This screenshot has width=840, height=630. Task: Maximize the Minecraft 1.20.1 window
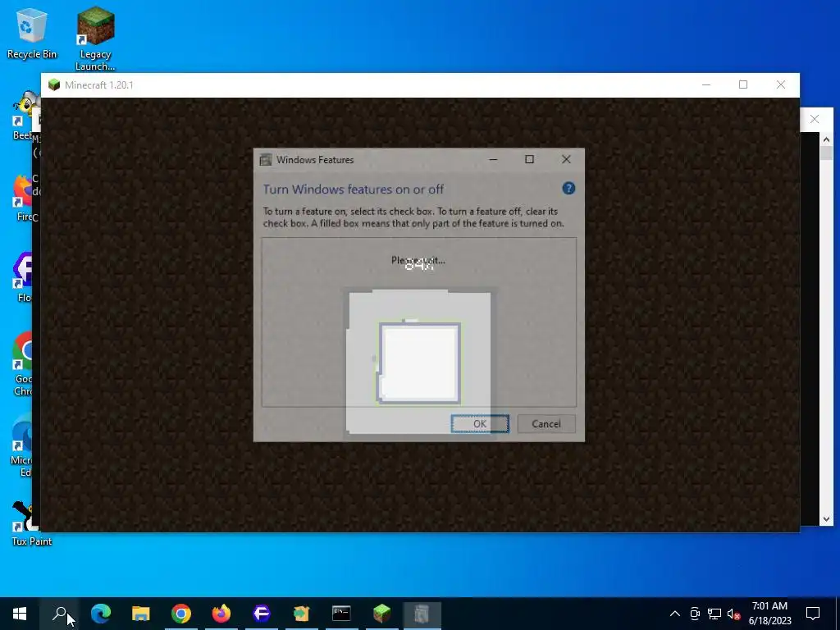(x=743, y=84)
